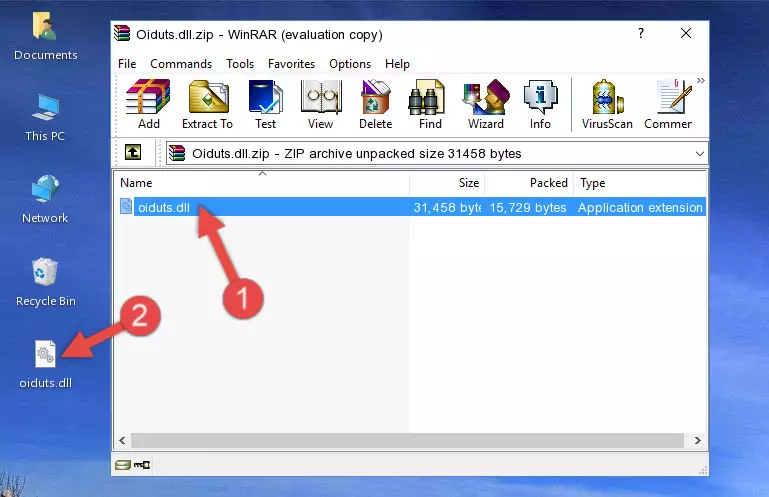
Task: Click the question mark help button
Action: coord(641,33)
